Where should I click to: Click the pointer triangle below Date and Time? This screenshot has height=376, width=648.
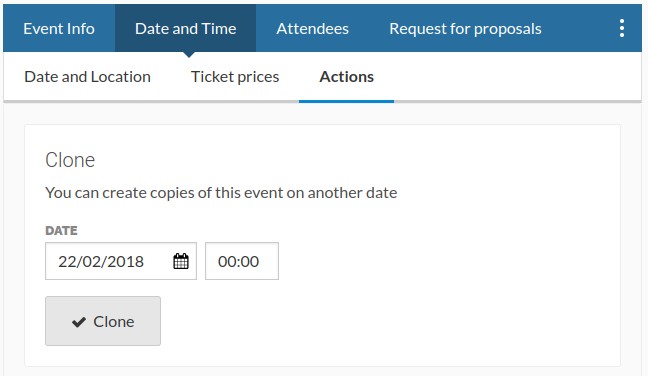188,55
